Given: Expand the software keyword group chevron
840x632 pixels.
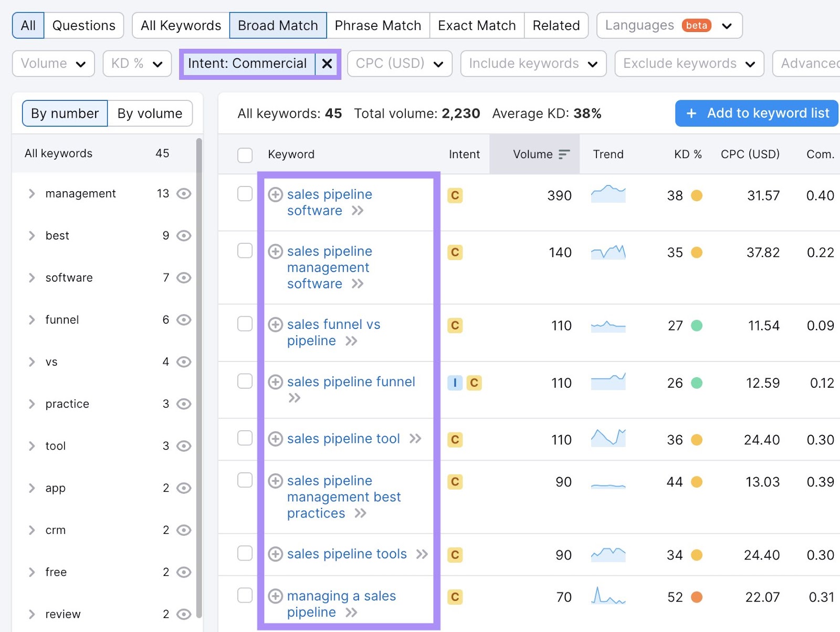Looking at the screenshot, I should [32, 278].
